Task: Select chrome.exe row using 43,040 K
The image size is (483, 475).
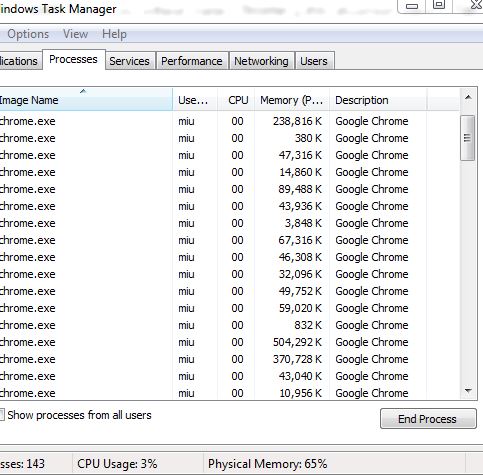Action: [x=230, y=376]
